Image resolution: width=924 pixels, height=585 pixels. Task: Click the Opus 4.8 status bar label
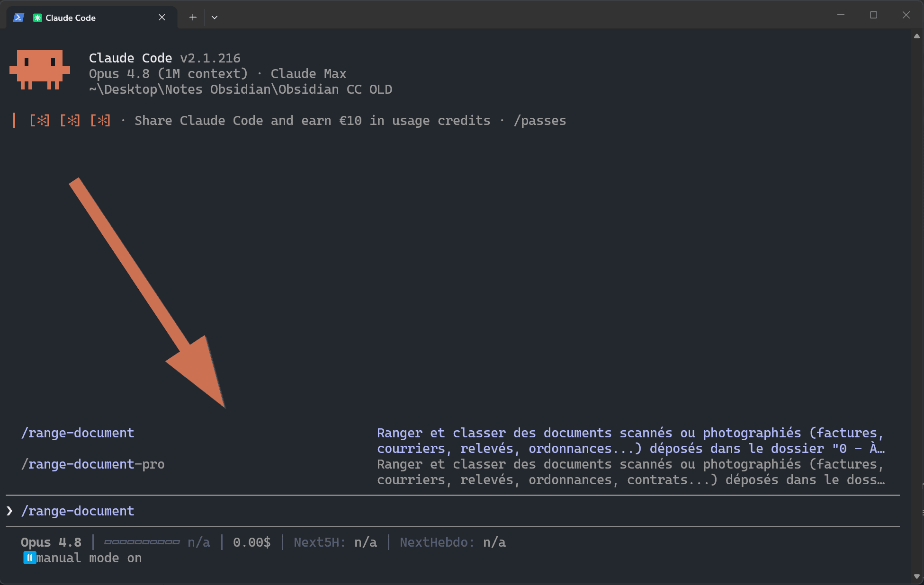click(x=51, y=542)
